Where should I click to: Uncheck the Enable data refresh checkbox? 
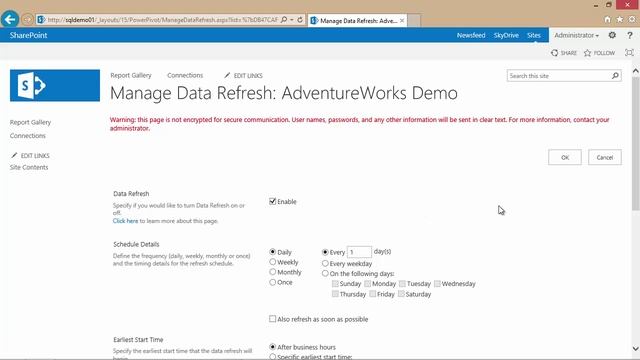pos(273,201)
